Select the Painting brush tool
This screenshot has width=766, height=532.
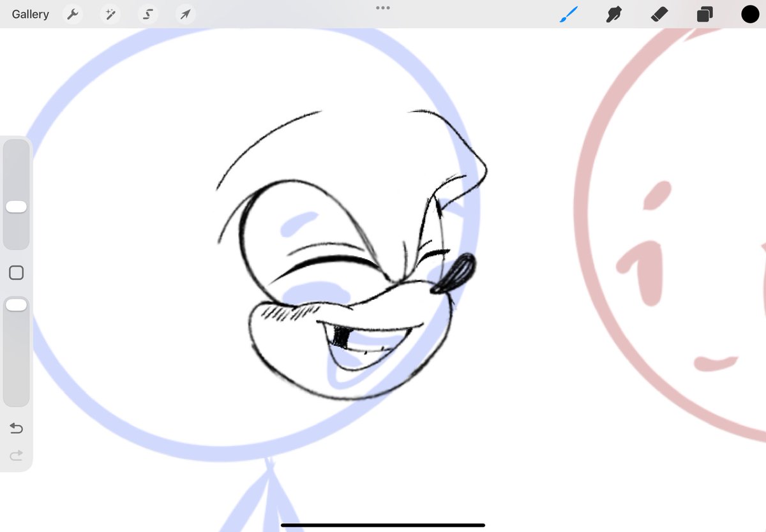click(568, 13)
